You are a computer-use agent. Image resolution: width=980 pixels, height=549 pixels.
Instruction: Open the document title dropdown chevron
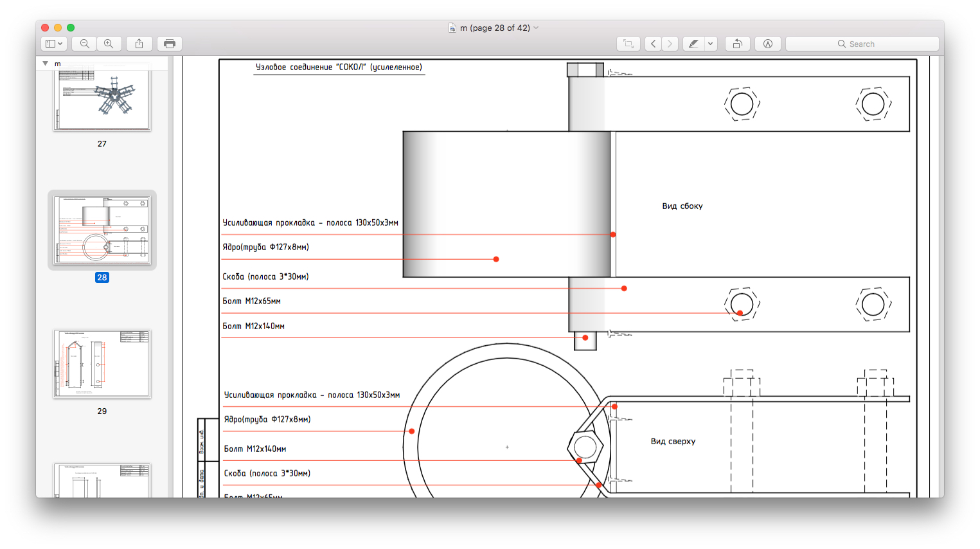pos(536,28)
